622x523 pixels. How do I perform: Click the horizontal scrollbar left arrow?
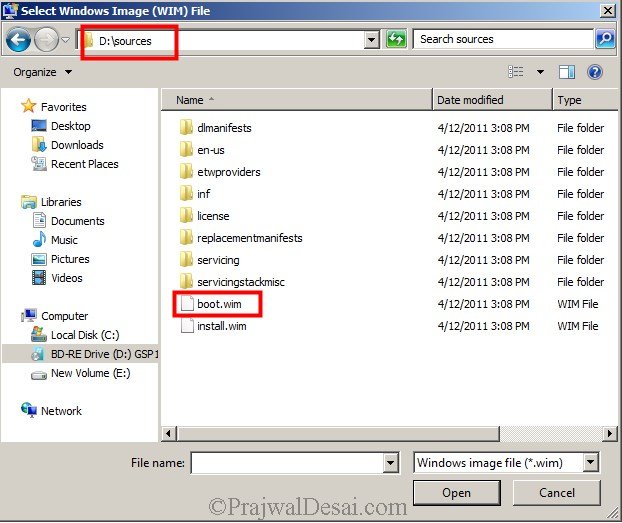point(169,433)
